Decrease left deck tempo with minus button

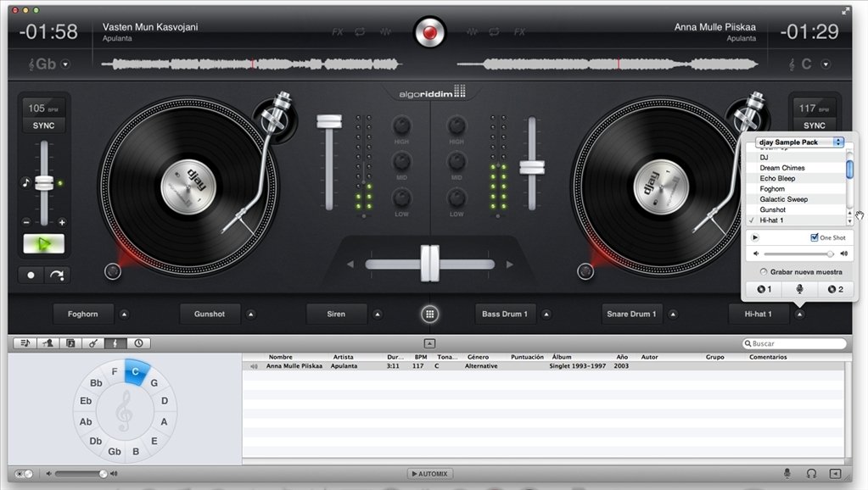click(x=26, y=222)
